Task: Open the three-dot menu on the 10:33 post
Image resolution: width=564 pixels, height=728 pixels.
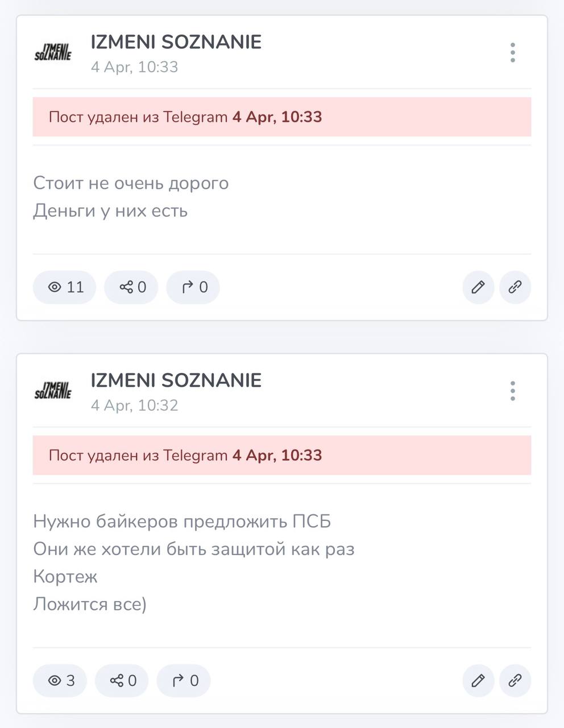Action: (513, 52)
